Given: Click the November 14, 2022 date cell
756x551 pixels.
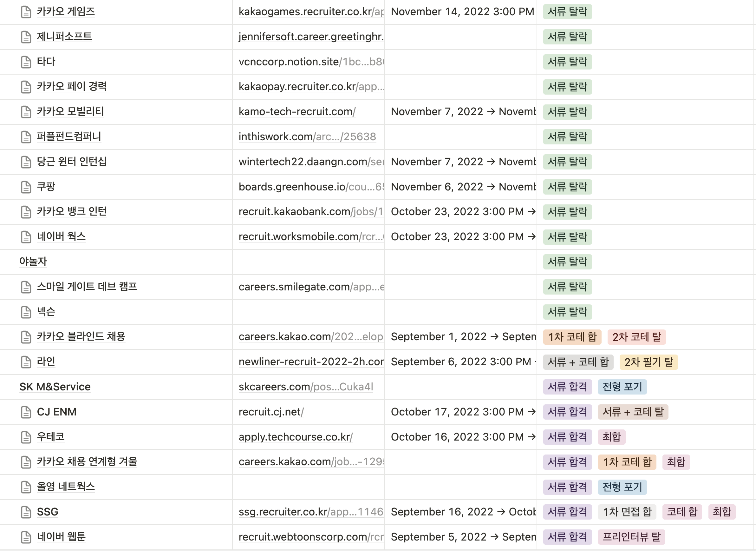Looking at the screenshot, I should tap(462, 12).
